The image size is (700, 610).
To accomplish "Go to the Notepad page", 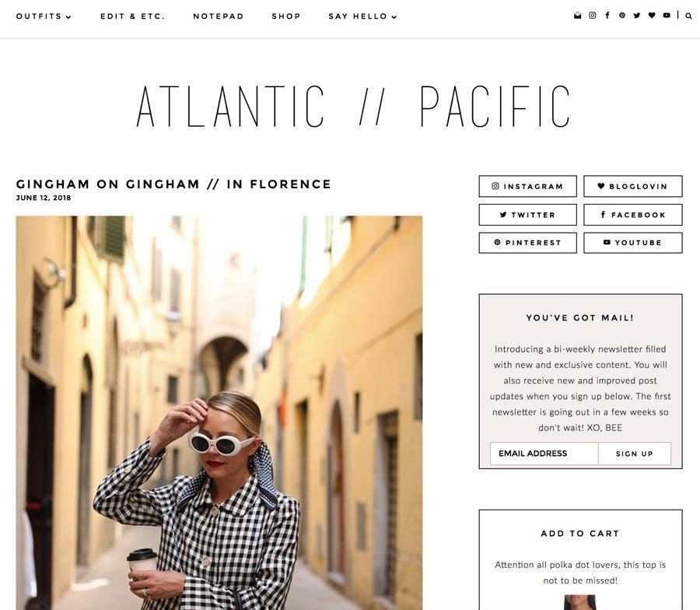I will [219, 16].
